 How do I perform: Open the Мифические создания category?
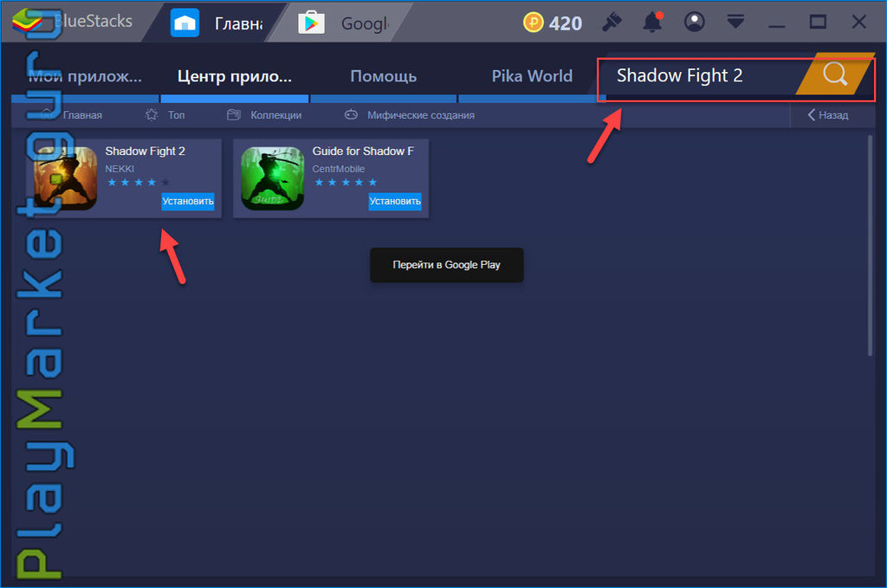[x=410, y=115]
